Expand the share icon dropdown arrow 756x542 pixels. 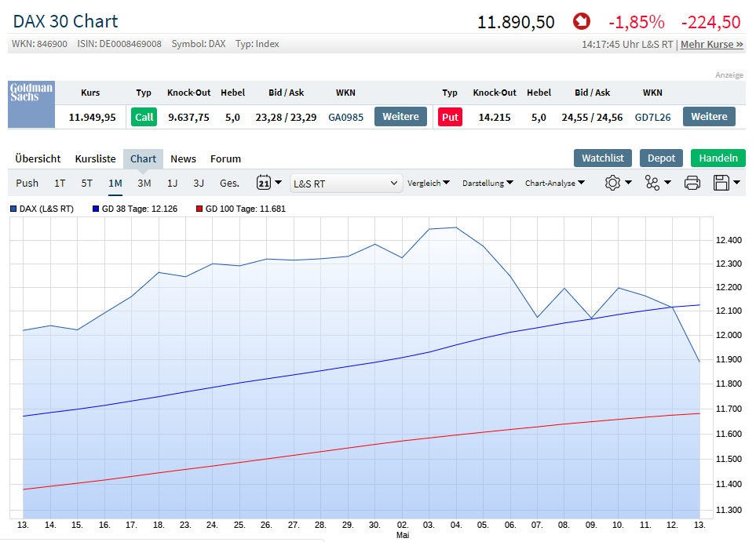pyautogui.click(x=668, y=183)
